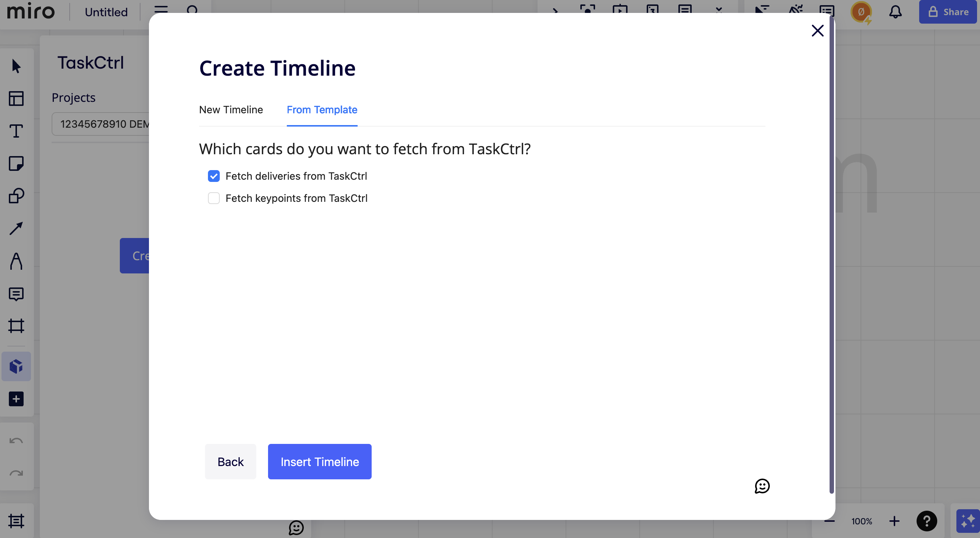This screenshot has height=538, width=980.
Task: Click the blue Create button in TaskCtrl panel
Action: click(135, 255)
